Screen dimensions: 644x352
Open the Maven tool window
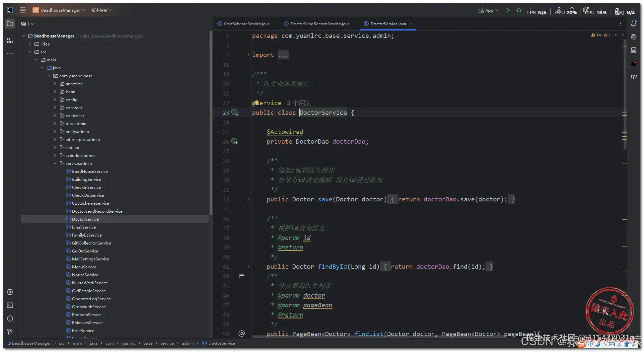pos(634,77)
